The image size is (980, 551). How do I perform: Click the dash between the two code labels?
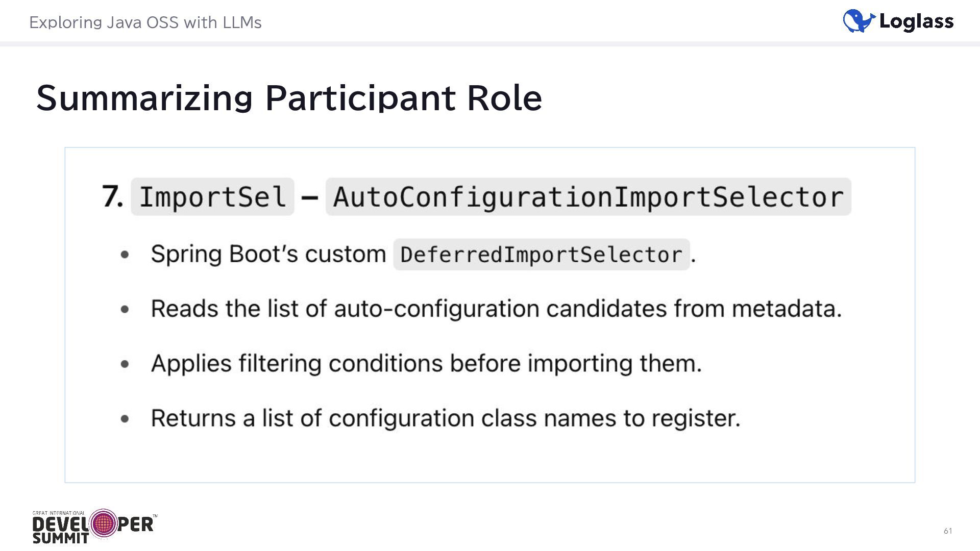click(310, 197)
